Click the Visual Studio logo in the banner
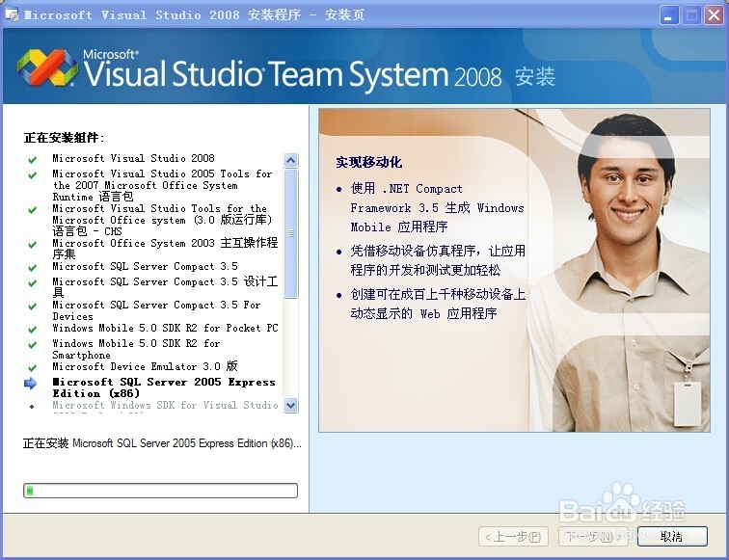The image size is (729, 560). click(47, 67)
